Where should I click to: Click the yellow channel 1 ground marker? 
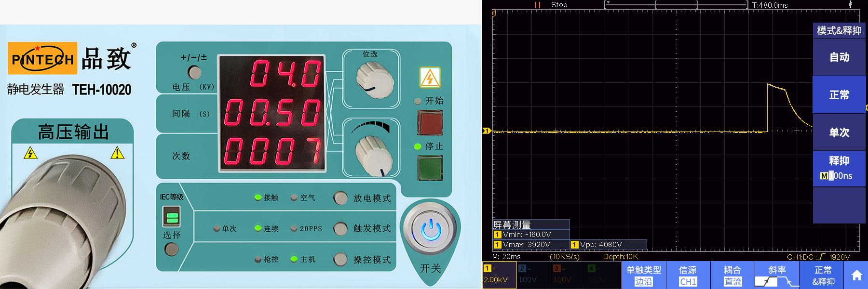(486, 131)
